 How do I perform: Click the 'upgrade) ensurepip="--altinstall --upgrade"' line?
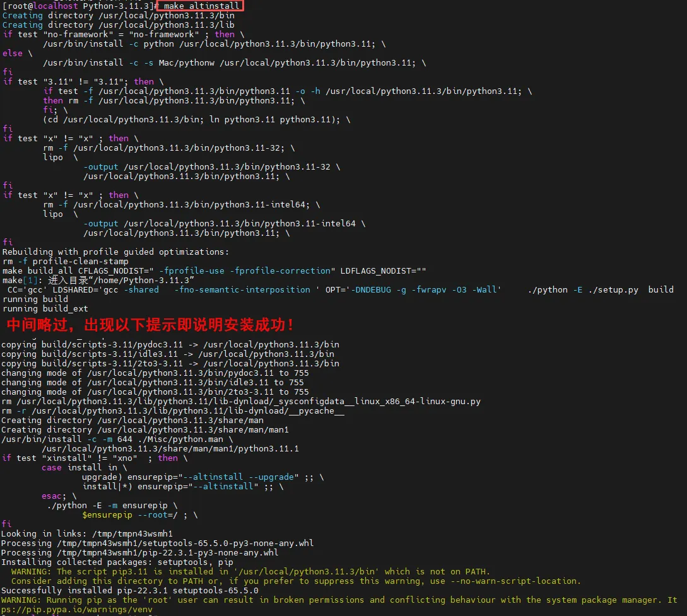(x=203, y=477)
